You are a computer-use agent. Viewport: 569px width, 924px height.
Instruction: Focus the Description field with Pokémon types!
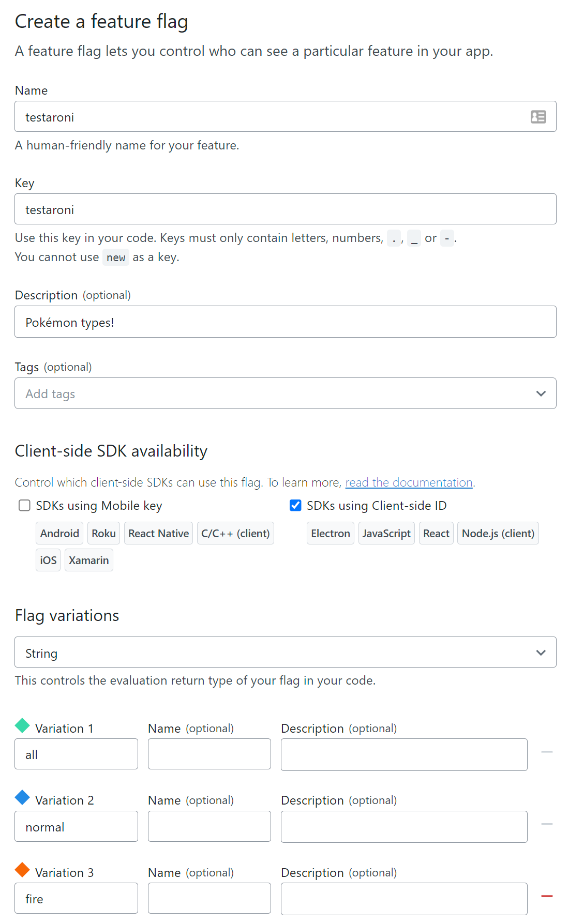click(285, 322)
